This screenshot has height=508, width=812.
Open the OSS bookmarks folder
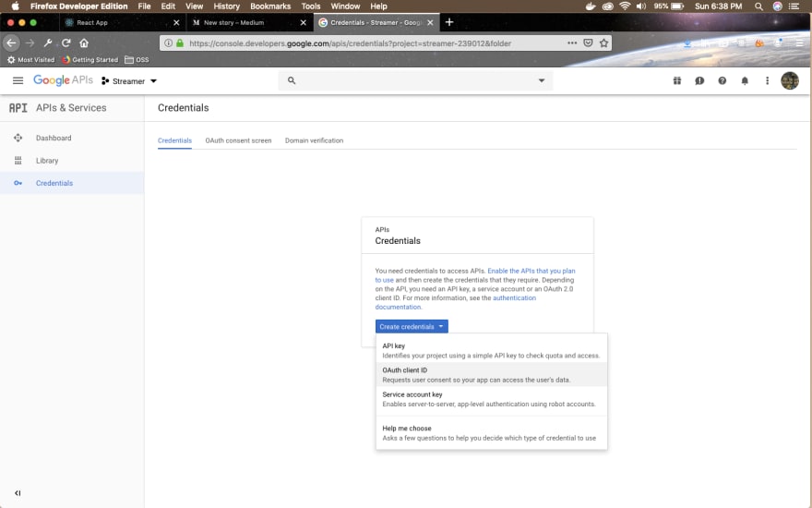(137, 60)
